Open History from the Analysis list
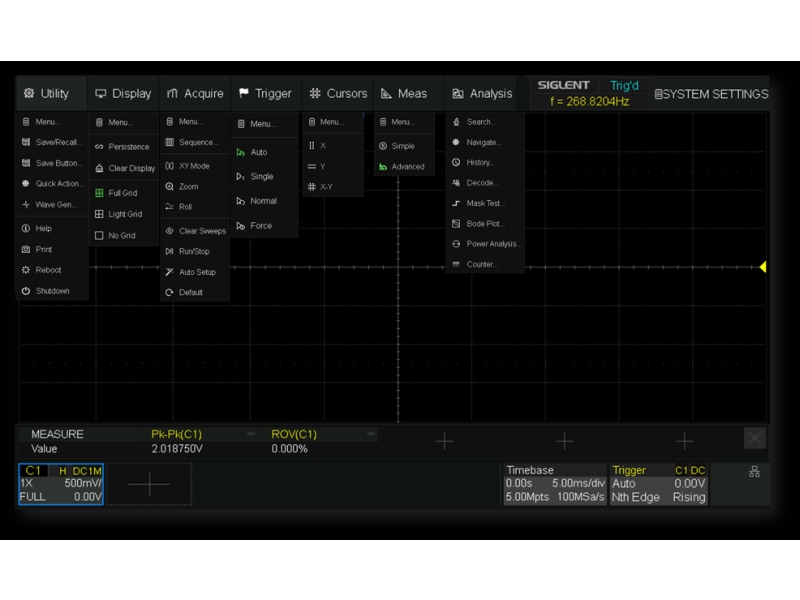The height and width of the screenshot is (600, 800). 456,162
